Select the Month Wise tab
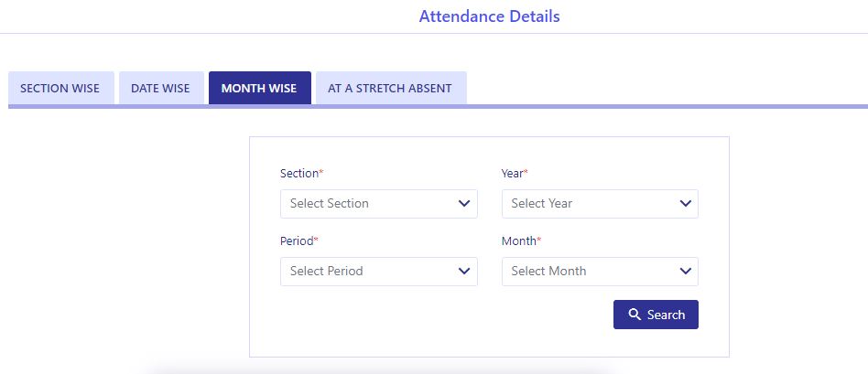The height and width of the screenshot is (374, 868). pyautogui.click(x=260, y=88)
